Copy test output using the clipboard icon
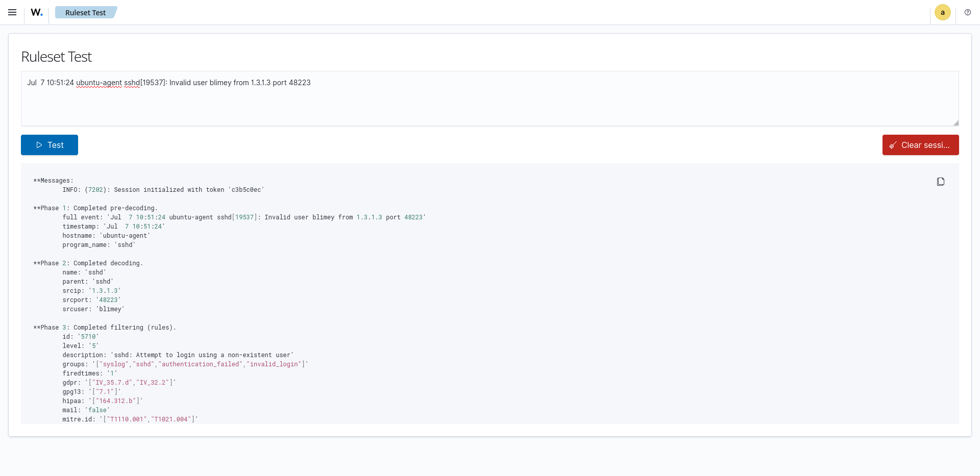980x476 pixels. (x=941, y=181)
